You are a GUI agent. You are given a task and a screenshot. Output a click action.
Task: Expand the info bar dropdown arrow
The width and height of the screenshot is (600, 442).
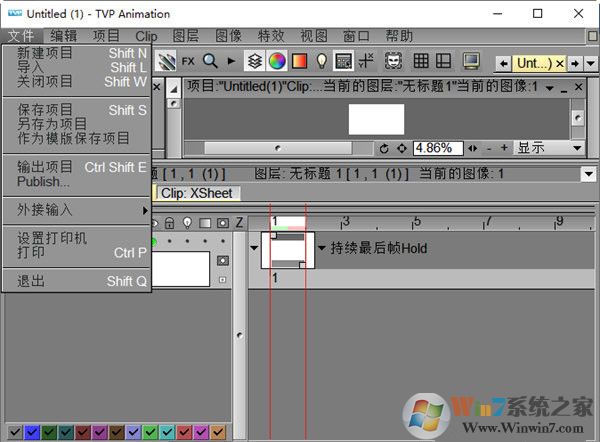[589, 175]
